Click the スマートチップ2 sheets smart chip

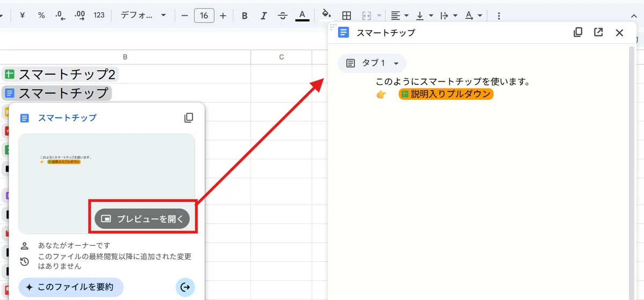(x=60, y=75)
